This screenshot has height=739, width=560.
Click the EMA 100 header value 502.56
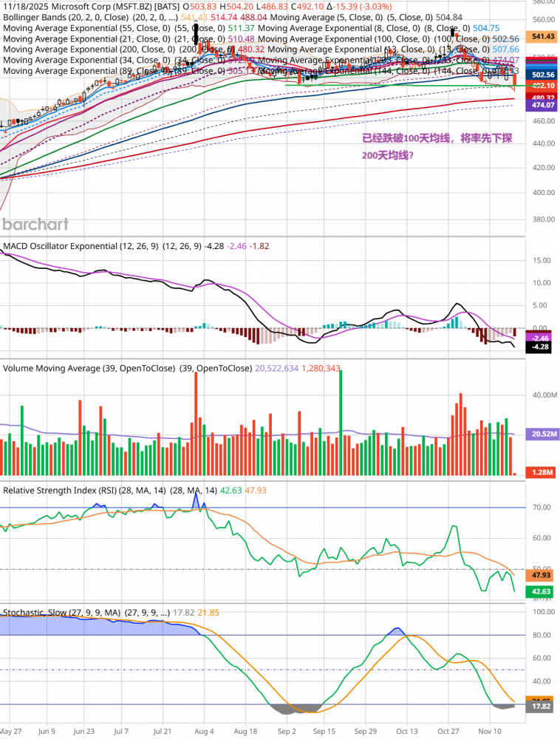point(506,39)
